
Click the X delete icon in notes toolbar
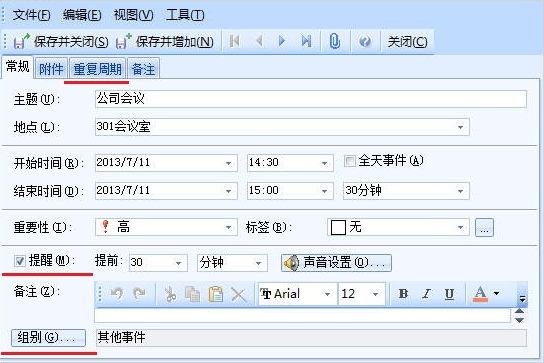pyautogui.click(x=239, y=295)
